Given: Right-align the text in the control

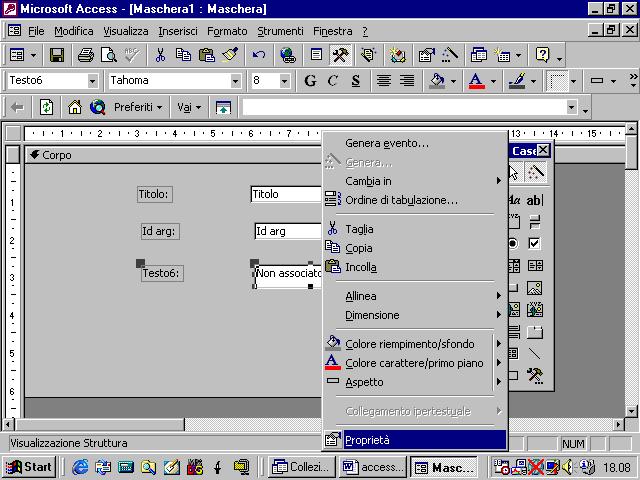Looking at the screenshot, I should [407, 81].
